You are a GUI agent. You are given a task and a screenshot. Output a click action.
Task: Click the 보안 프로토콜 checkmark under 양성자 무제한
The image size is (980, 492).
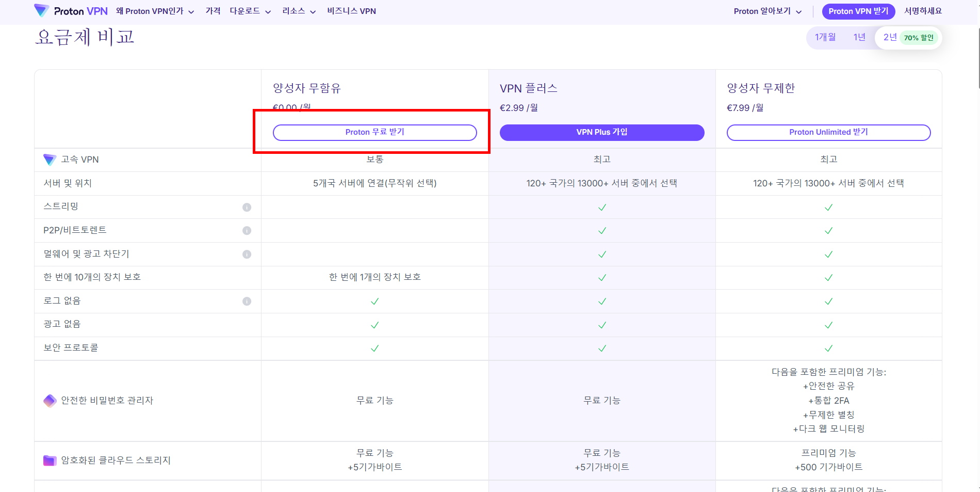828,348
